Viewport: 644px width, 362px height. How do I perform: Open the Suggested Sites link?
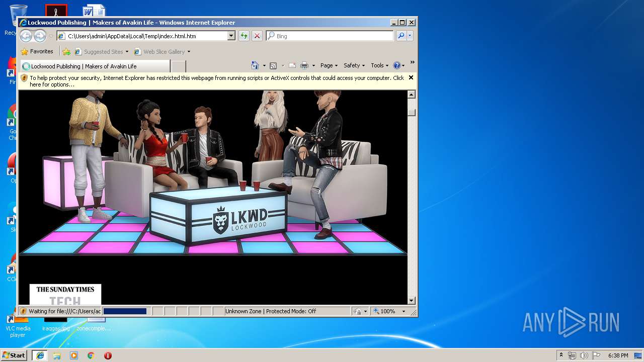tap(101, 51)
